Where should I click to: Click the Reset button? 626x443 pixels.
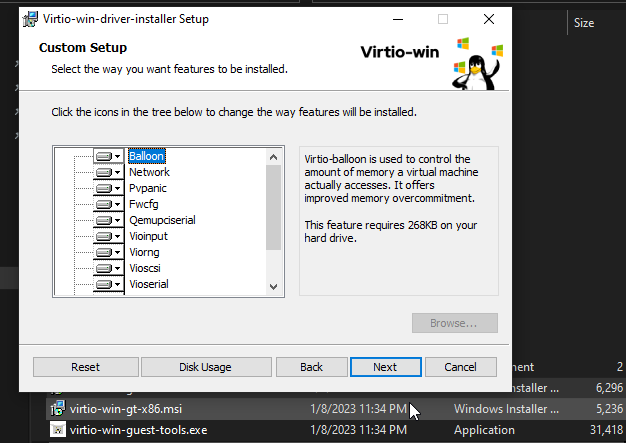(x=85, y=367)
